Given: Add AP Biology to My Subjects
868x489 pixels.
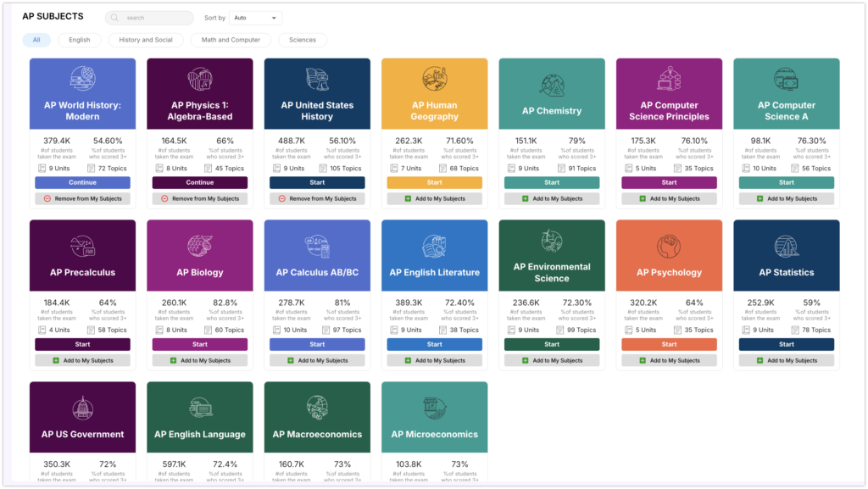Looking at the screenshot, I should [200, 361].
